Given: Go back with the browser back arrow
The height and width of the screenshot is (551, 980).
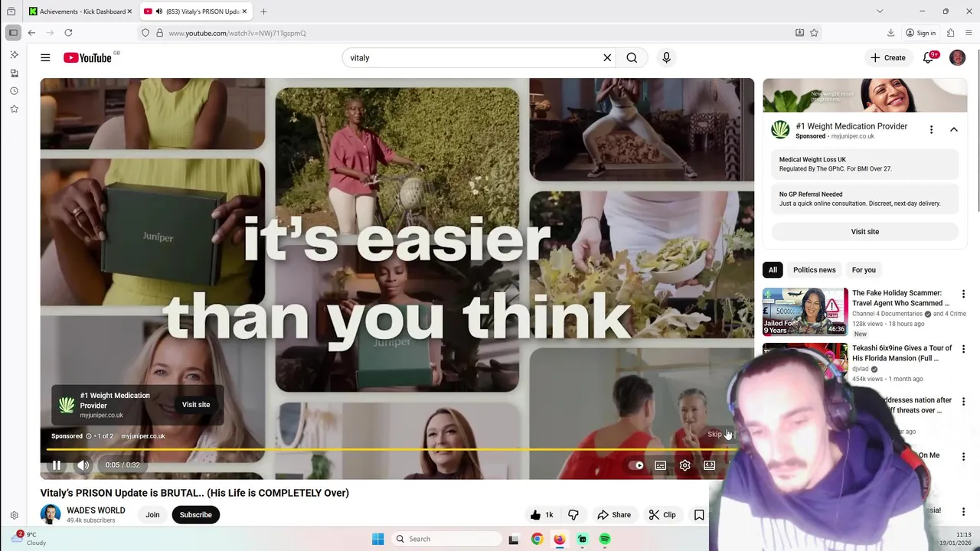Looking at the screenshot, I should click(31, 33).
